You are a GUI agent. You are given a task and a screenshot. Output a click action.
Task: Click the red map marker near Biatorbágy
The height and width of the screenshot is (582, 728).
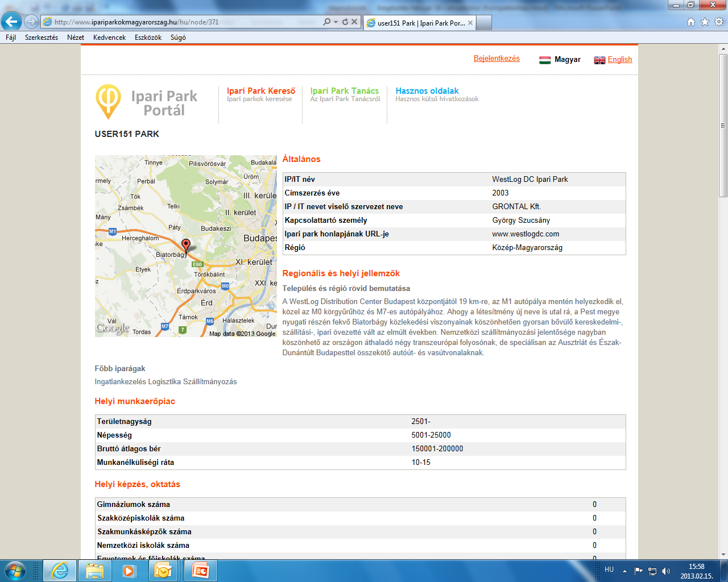click(186, 246)
